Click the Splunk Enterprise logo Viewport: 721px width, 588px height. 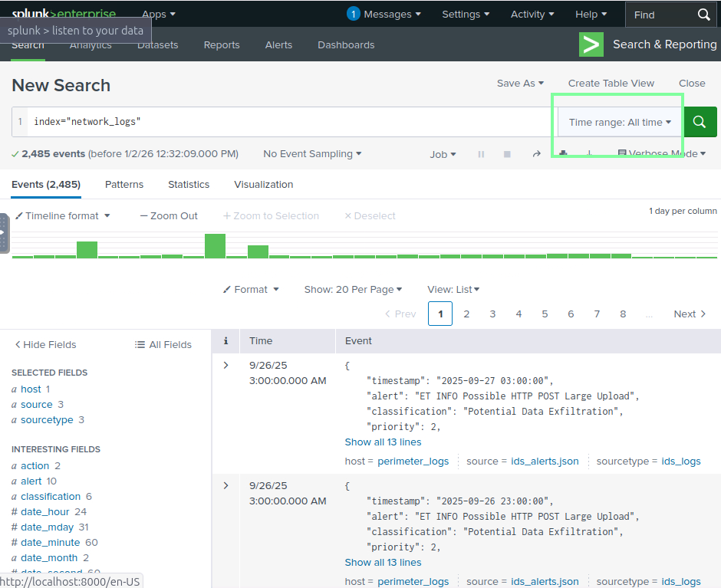click(63, 14)
